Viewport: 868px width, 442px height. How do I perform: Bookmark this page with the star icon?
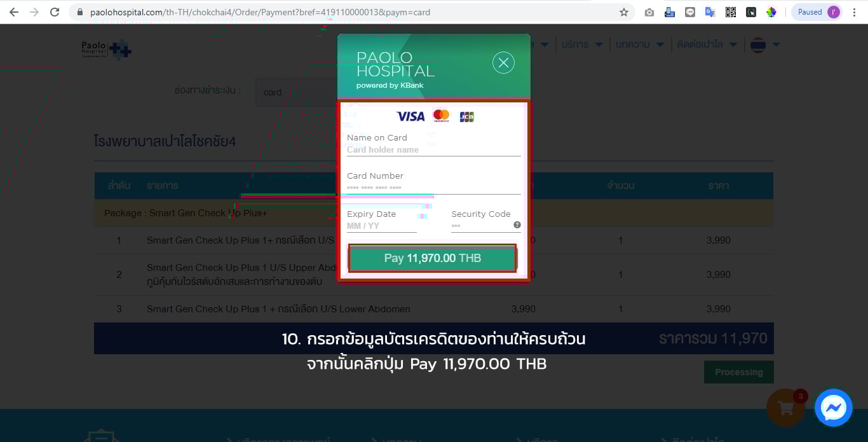click(x=624, y=12)
